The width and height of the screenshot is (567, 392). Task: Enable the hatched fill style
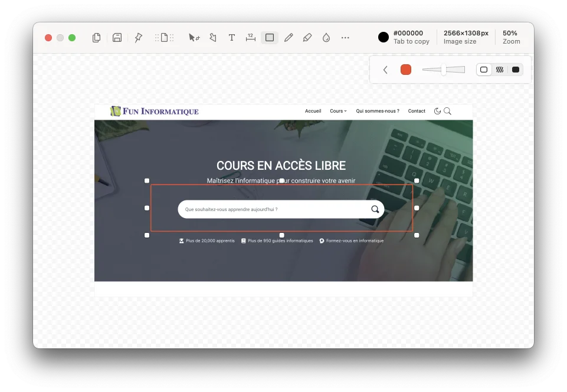[x=500, y=69]
